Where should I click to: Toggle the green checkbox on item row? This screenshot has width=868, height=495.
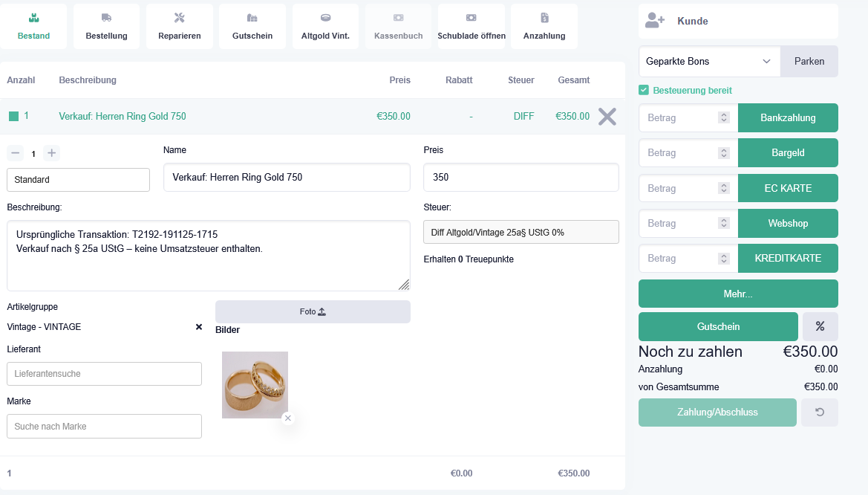click(x=13, y=116)
